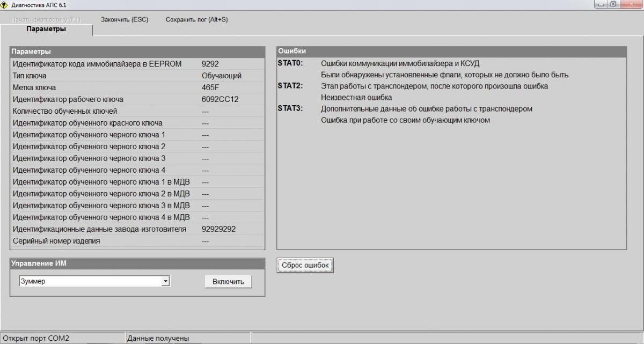The height and width of the screenshot is (344, 644).
Task: Select EEPROM immobilizer code value 9292
Action: (210, 64)
